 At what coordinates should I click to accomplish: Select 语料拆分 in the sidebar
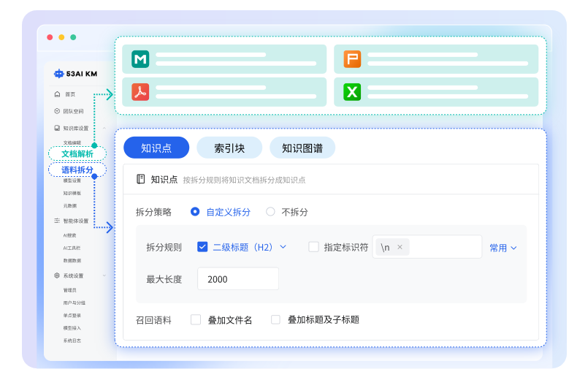(77, 170)
